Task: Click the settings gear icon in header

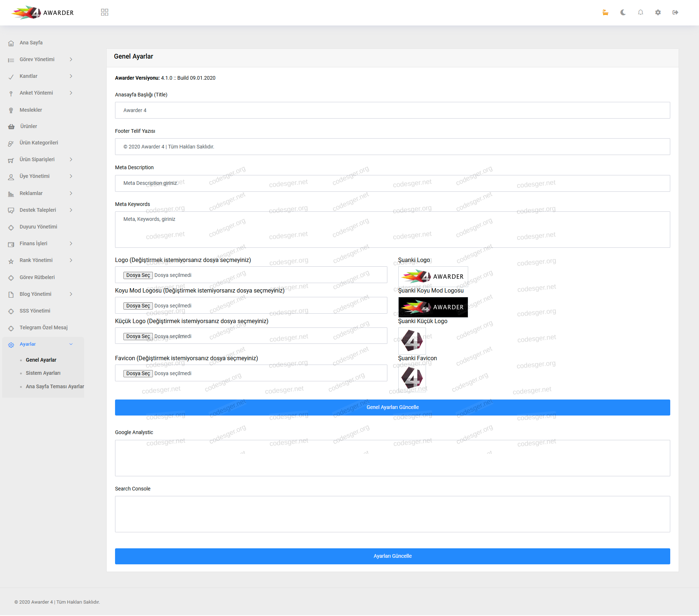Action: [x=658, y=12]
